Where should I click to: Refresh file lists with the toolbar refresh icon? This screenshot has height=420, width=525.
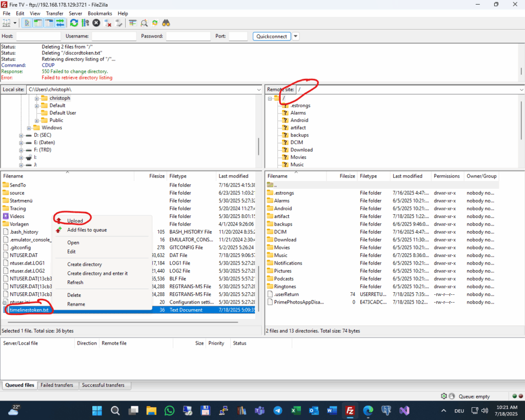click(74, 23)
